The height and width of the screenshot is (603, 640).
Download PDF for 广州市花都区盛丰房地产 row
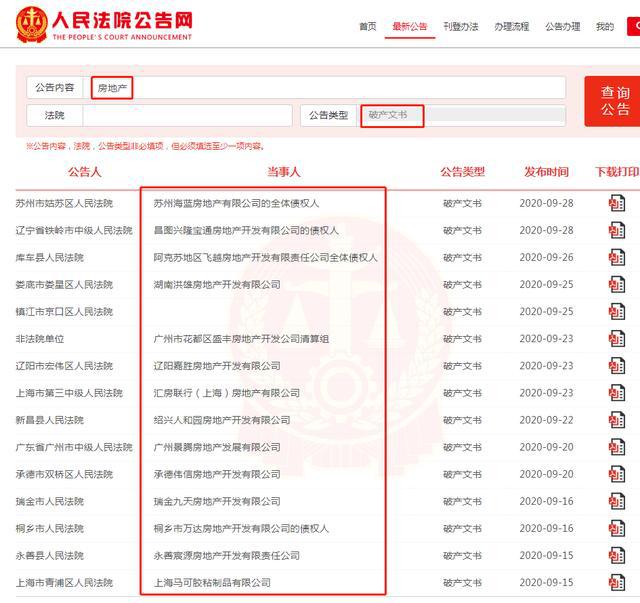[617, 338]
